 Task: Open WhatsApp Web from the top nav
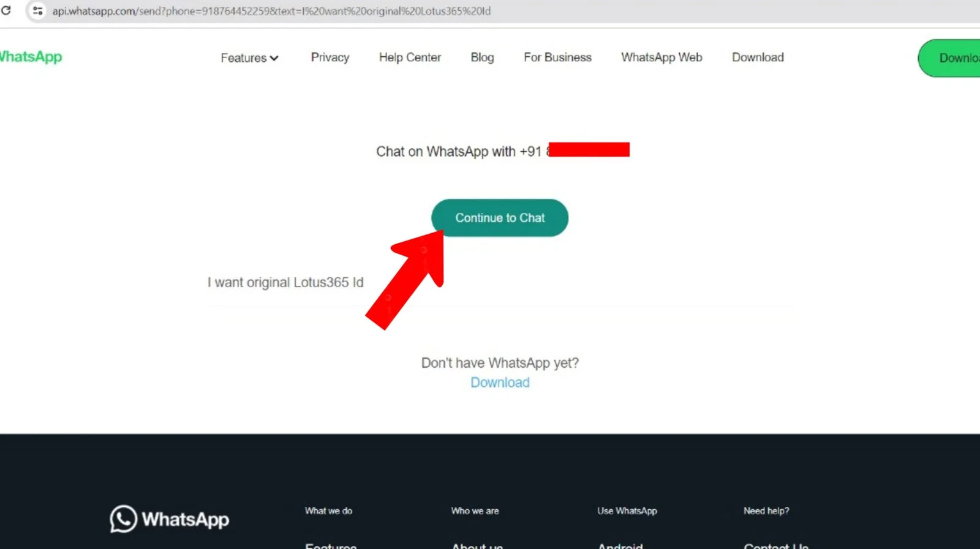point(661,58)
